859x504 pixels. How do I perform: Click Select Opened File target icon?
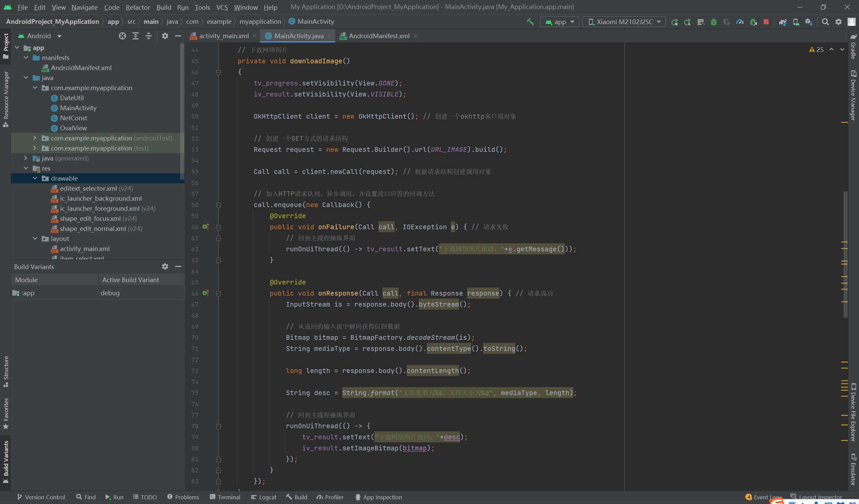122,36
